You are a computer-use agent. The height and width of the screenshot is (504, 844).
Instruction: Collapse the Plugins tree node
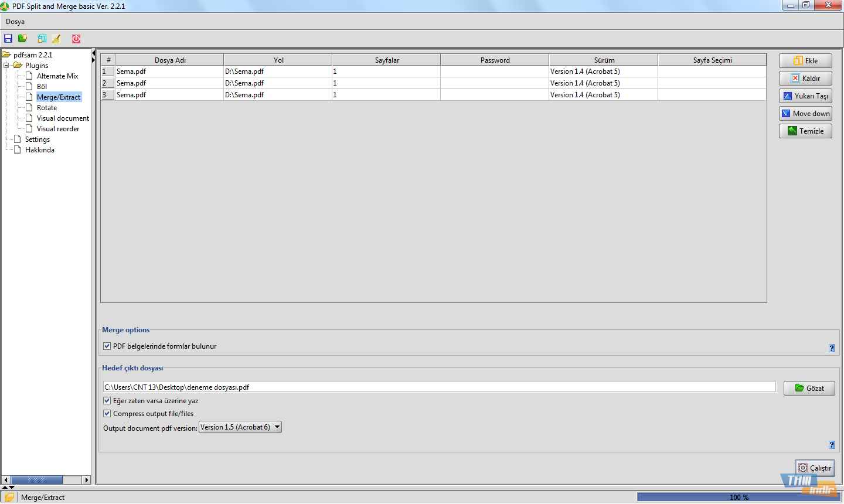6,65
